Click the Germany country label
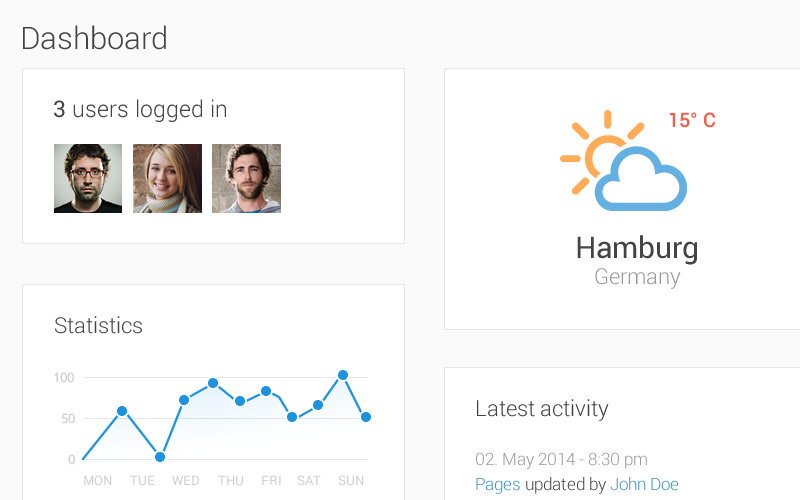 coord(637,277)
